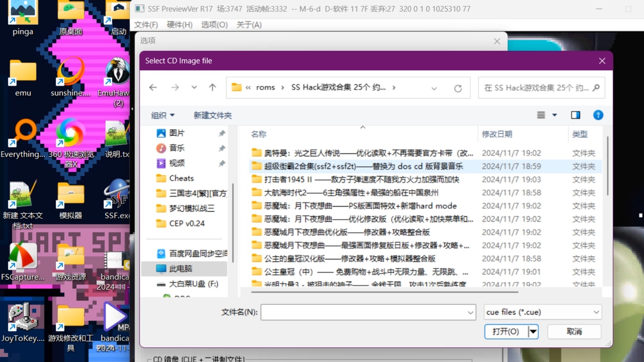Expand view options dropdown arrow
The image size is (644, 362).
(x=554, y=115)
